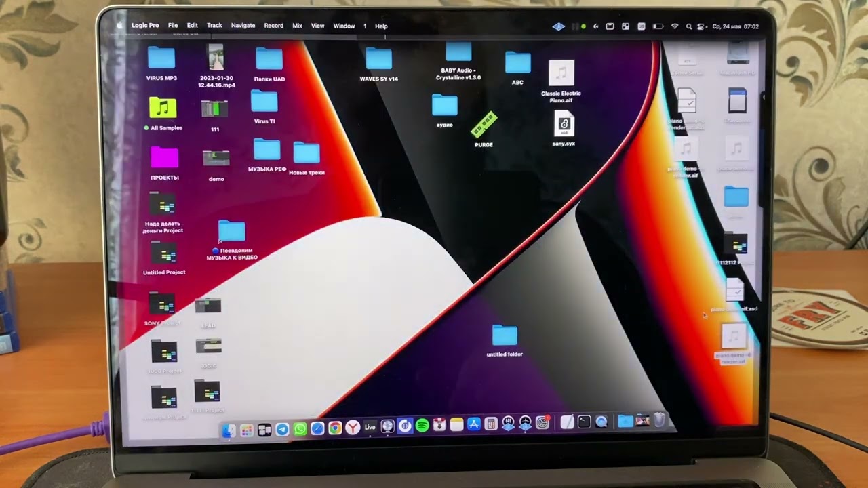
Task: Select the sany.syx file
Action: coord(564,129)
